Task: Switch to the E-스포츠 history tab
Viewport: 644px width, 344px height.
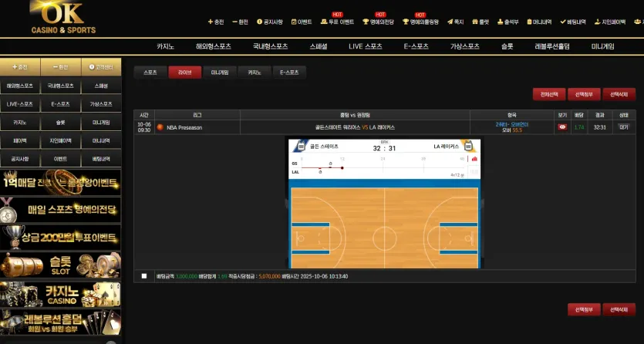Action: click(x=289, y=73)
